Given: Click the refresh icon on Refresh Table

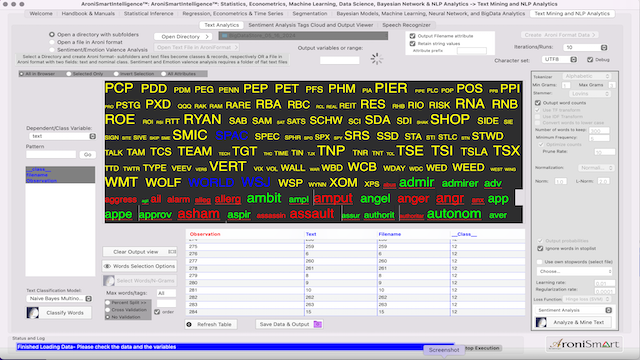Looking at the screenshot, I should [x=189, y=324].
